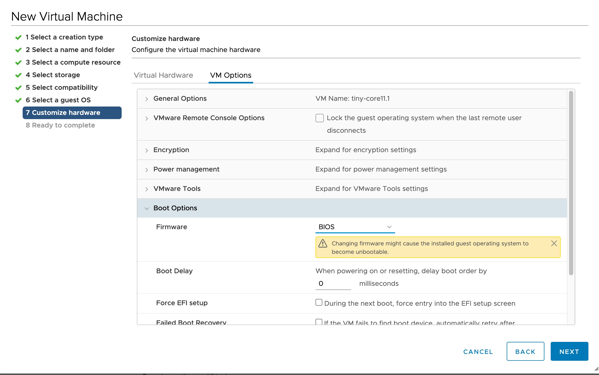Expand VMware Tools section
This screenshot has height=375, width=599.
pyautogui.click(x=146, y=189)
